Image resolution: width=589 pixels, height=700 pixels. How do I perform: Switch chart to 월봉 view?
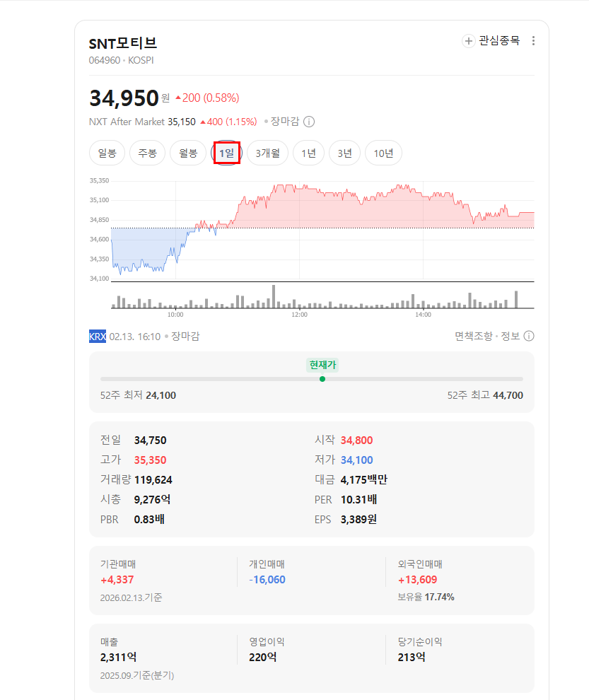(188, 153)
